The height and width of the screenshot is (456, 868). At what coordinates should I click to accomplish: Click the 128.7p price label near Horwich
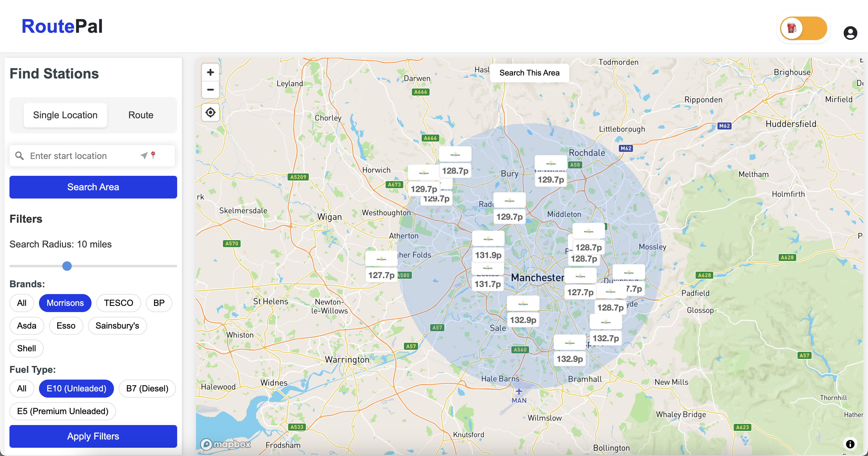tap(455, 170)
